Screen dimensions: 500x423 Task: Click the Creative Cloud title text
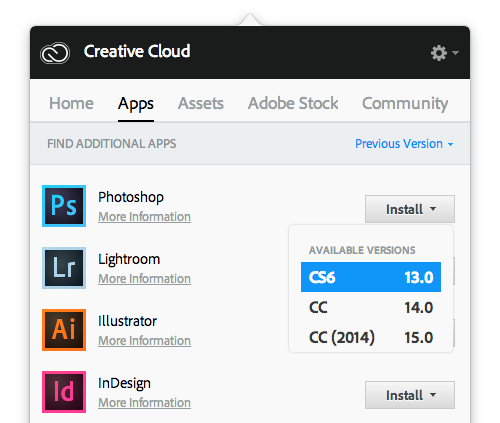coord(137,51)
